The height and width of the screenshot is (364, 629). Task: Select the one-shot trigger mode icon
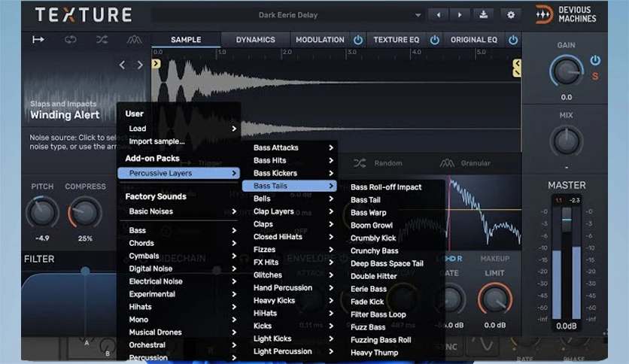coord(38,39)
